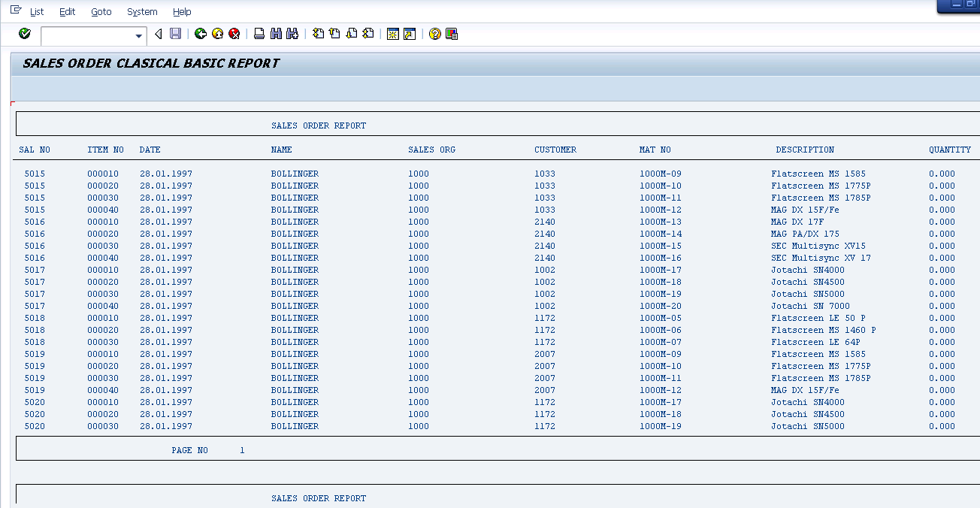Open Help with the question mark icon
Viewport: 980px width, 508px height.
click(434, 34)
